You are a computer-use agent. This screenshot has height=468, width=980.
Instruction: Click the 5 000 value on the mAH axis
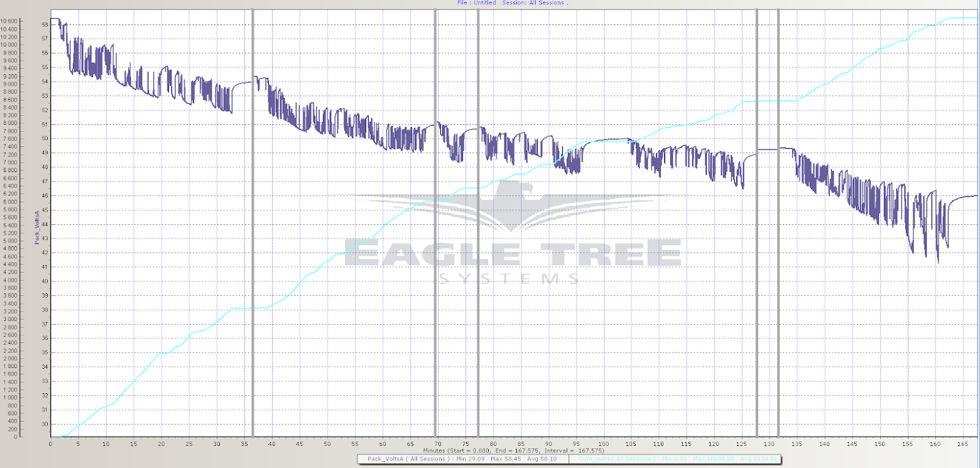pyautogui.click(x=11, y=241)
